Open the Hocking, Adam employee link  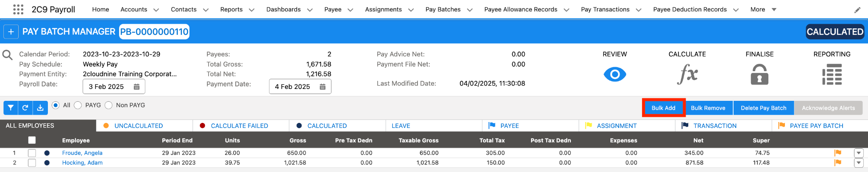pos(82,163)
